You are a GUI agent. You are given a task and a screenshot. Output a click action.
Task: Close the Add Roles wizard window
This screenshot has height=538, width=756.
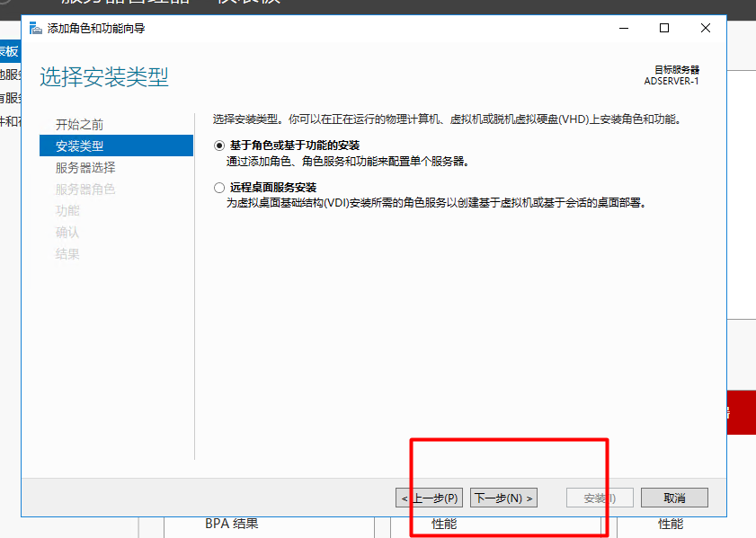click(706, 29)
